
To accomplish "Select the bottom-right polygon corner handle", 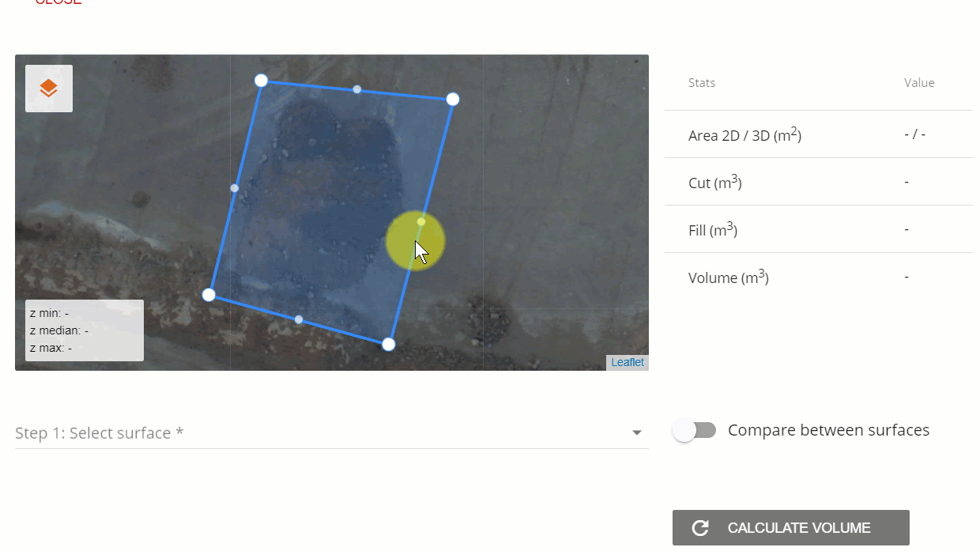I will pyautogui.click(x=389, y=344).
